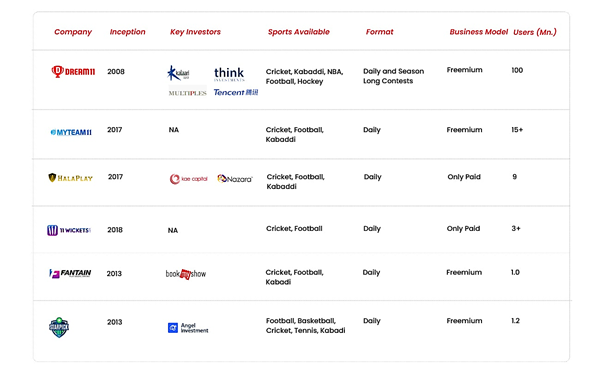This screenshot has height=369, width=602.
Task: Select the Key Investors column header
Action: click(195, 32)
